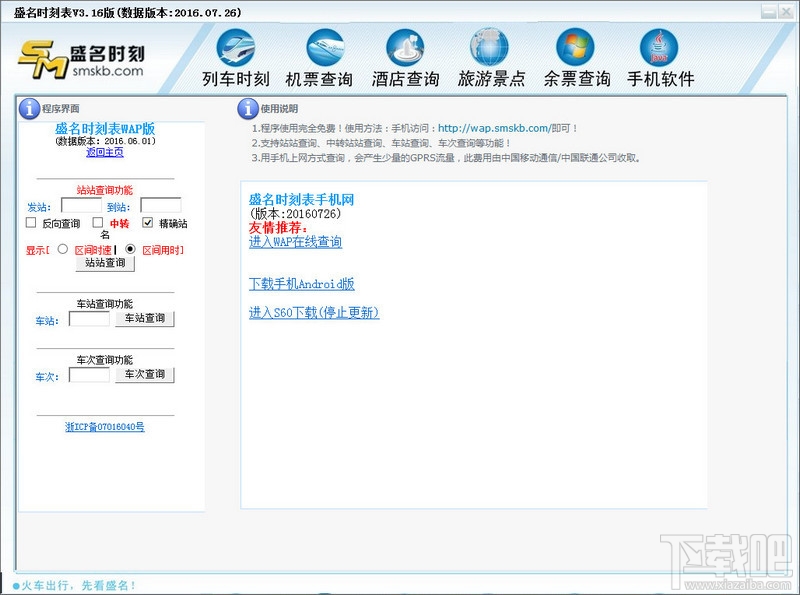
Task: Minimize the 盛名时刻表 window
Action: click(768, 11)
